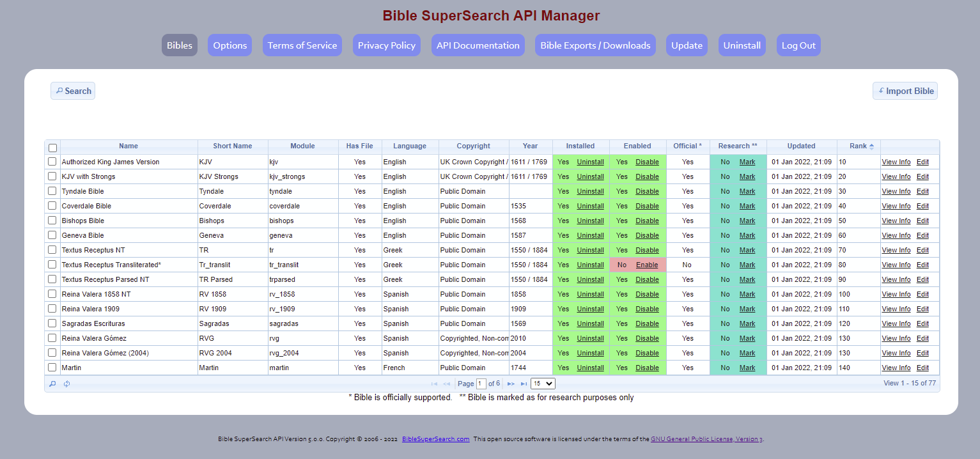Click the Rank column sort arrow
Image resolution: width=980 pixels, height=459 pixels.
coord(871,146)
